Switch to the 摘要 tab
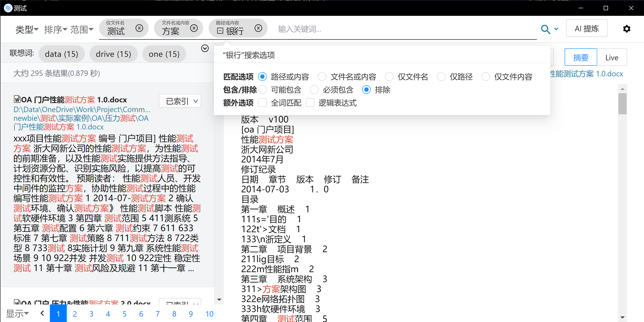The image size is (644, 322). [x=581, y=57]
